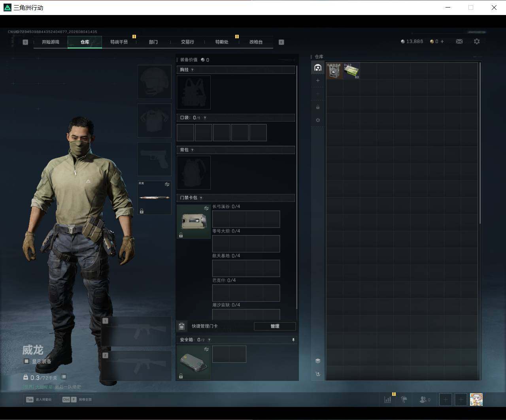Open the weight details list icon
The image size is (506, 420).
pyautogui.click(x=64, y=377)
